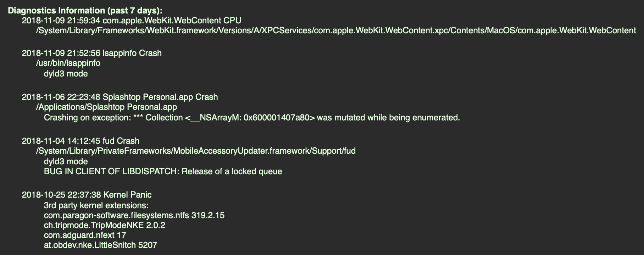This screenshot has height=255, width=644.
Task: Click the WebKit.framework XPCServices file path
Action: [x=335, y=30]
